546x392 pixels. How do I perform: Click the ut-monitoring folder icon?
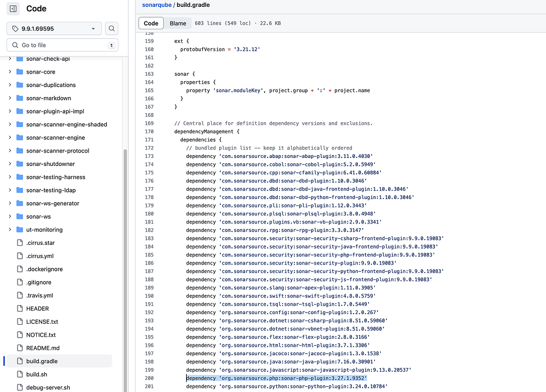20,230
